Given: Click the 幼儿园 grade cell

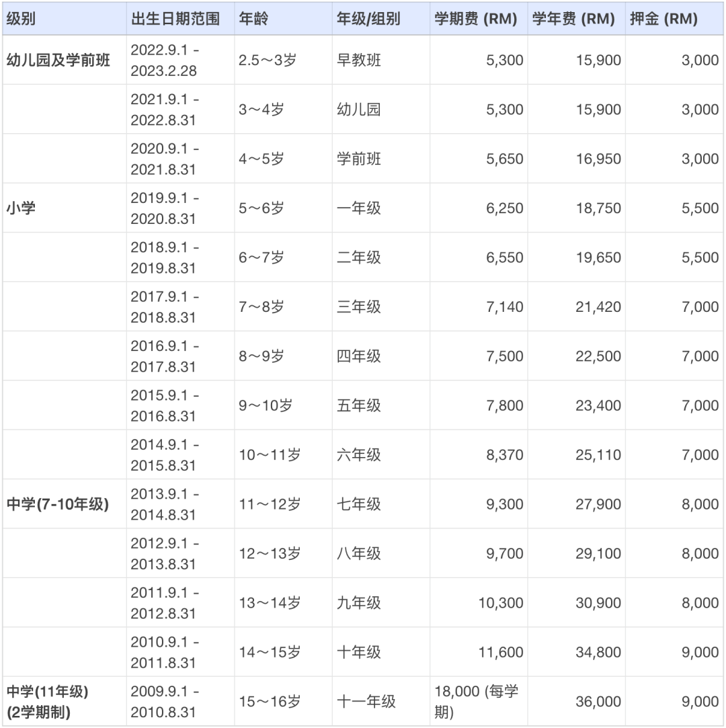Looking at the screenshot, I should click(380, 110).
